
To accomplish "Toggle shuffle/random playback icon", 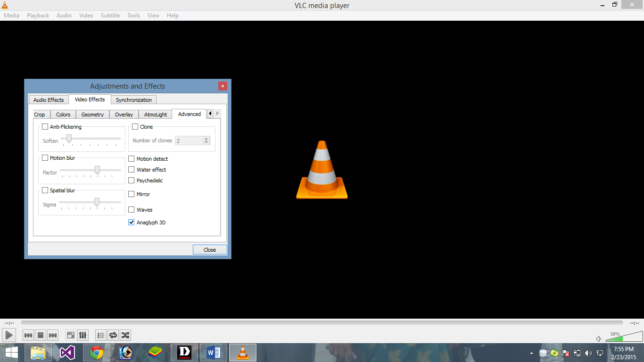I will (125, 335).
